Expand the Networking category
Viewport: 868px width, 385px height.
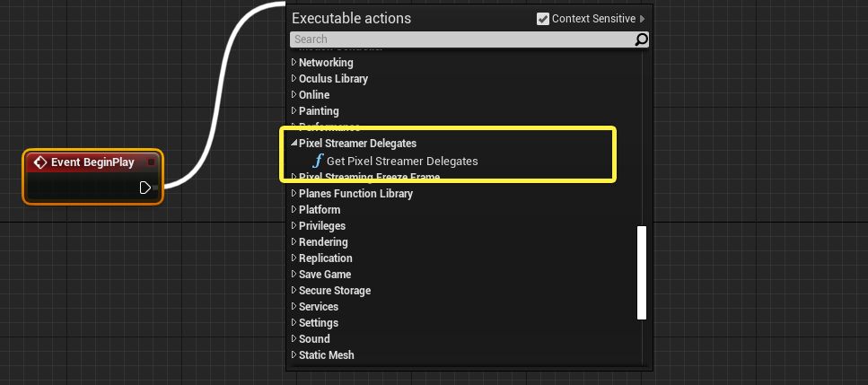[x=294, y=63]
